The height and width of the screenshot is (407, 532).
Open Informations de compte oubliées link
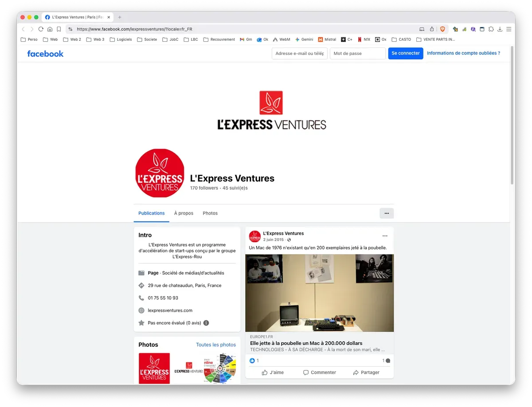click(x=463, y=53)
